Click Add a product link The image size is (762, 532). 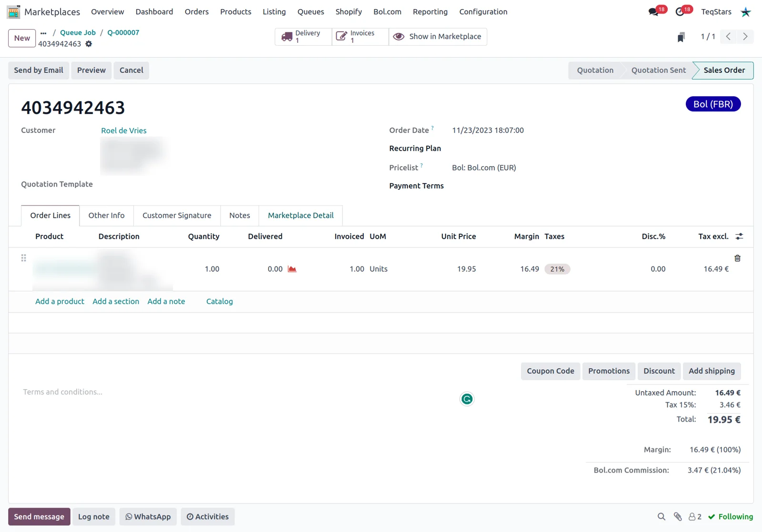pos(60,302)
